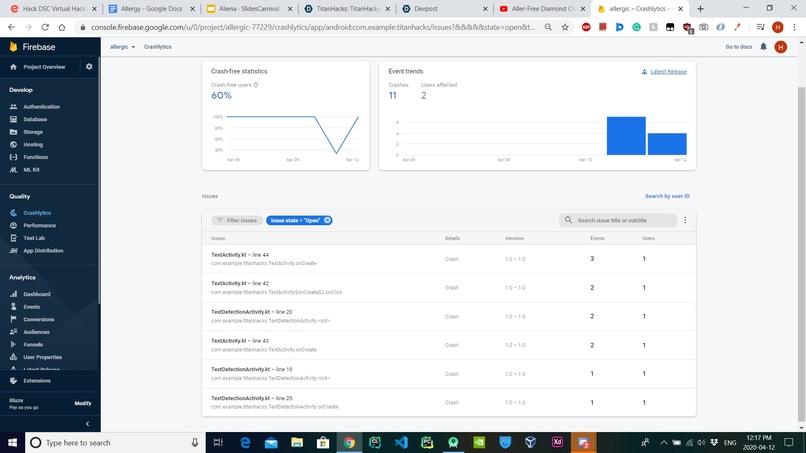Open Analytics Events icon
The image size is (806, 453).
[x=13, y=306]
